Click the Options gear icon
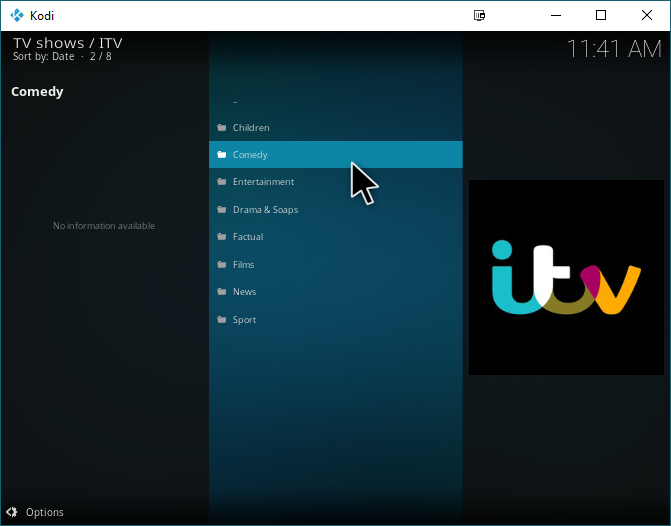Screen dimensions: 671x526 pyautogui.click(x=12, y=512)
